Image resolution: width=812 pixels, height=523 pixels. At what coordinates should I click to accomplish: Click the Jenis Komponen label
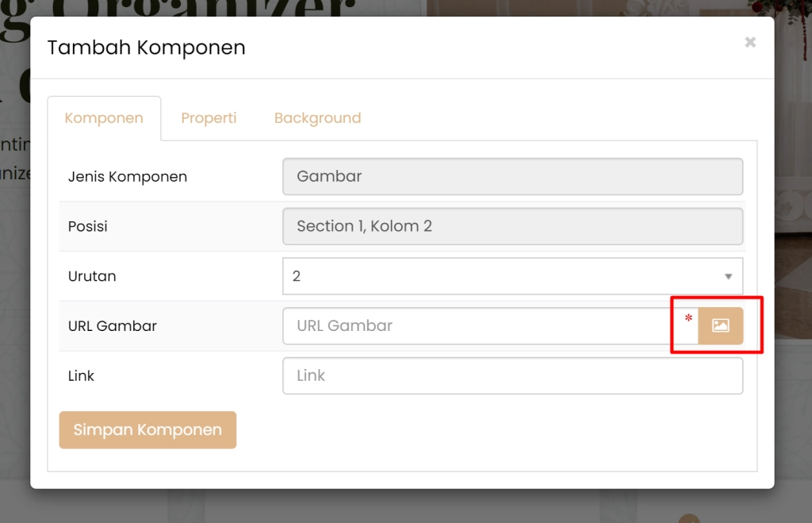(128, 177)
